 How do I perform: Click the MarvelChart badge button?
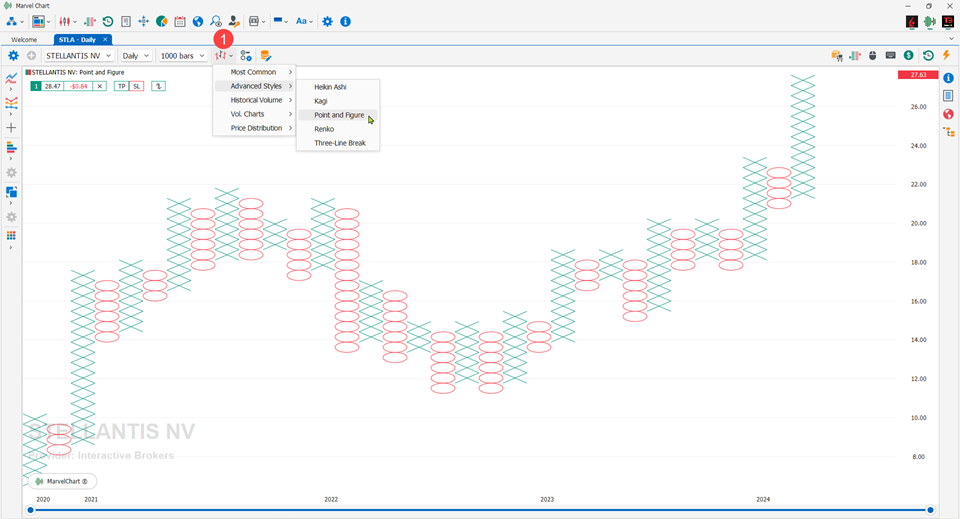tap(62, 482)
